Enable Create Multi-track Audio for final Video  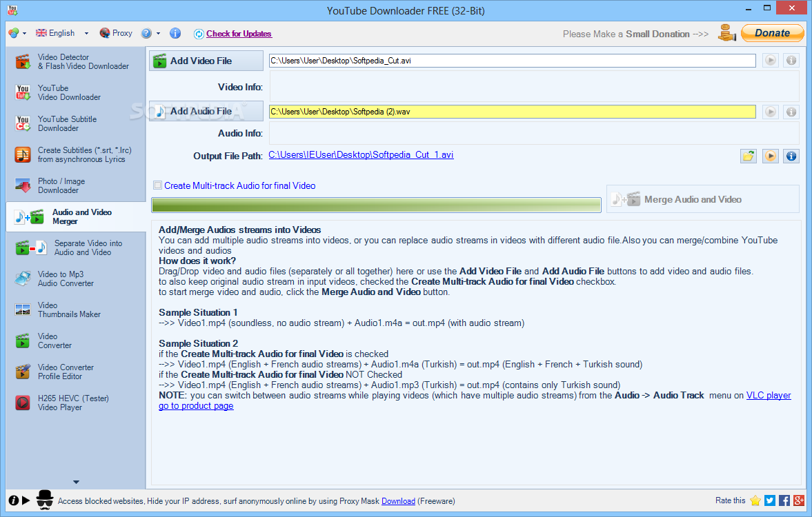157,185
